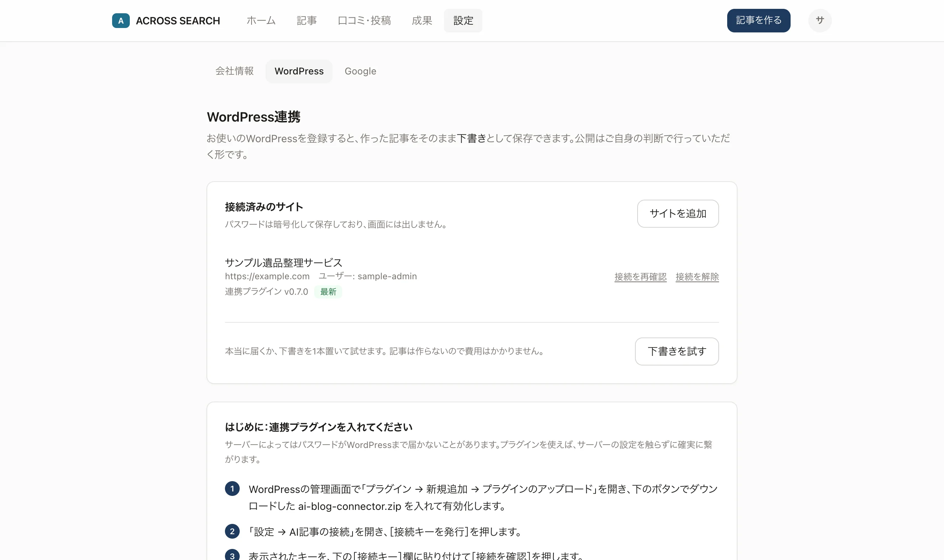
Task: Switch to the 会社情報 tab
Action: [235, 71]
